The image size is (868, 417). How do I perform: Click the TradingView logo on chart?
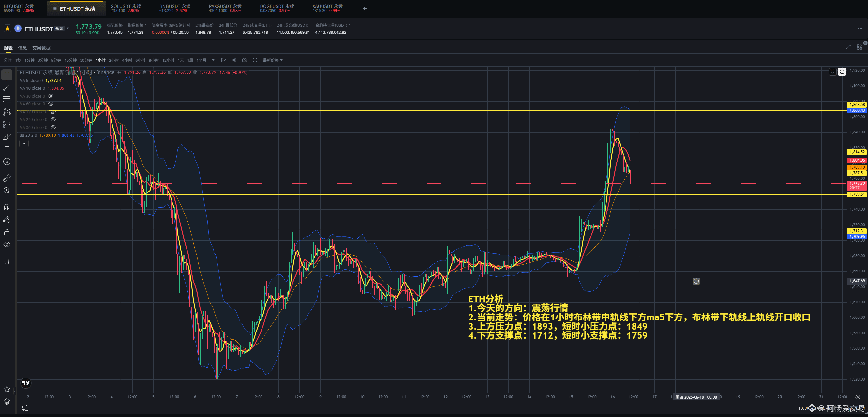pyautogui.click(x=26, y=383)
